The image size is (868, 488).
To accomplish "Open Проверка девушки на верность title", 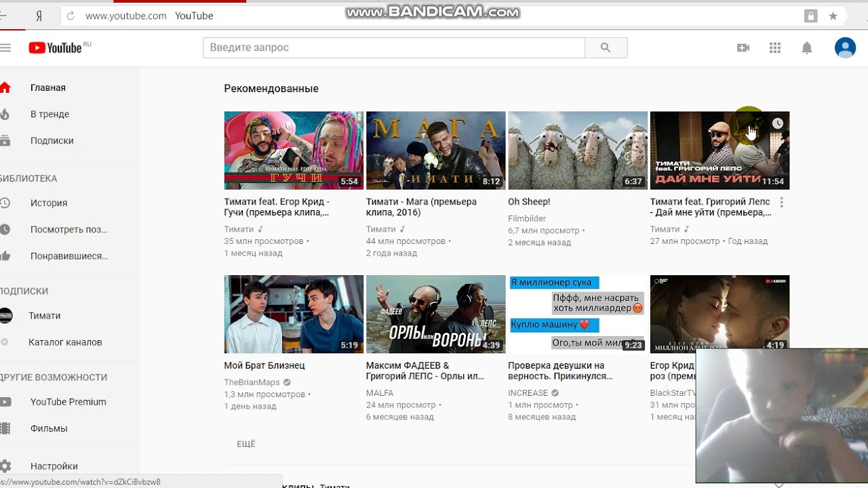I will pos(560,371).
